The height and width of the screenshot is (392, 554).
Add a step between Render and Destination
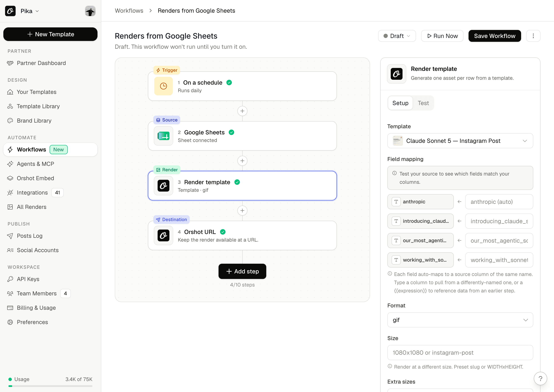point(242,211)
